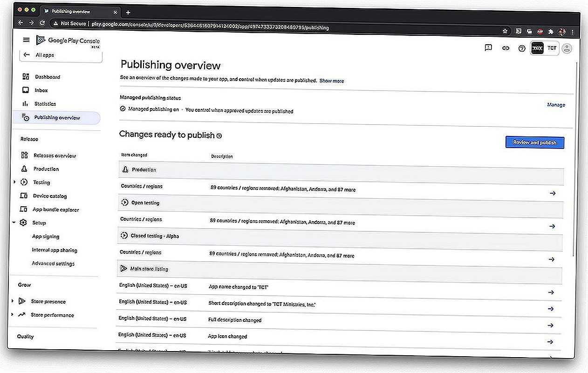Open Inbox from the sidebar
Image resolution: width=588 pixels, height=373 pixels.
click(x=41, y=90)
